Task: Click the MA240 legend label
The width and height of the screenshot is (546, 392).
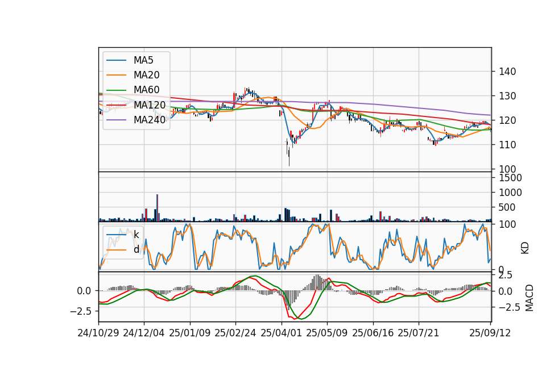Action: tap(150, 120)
